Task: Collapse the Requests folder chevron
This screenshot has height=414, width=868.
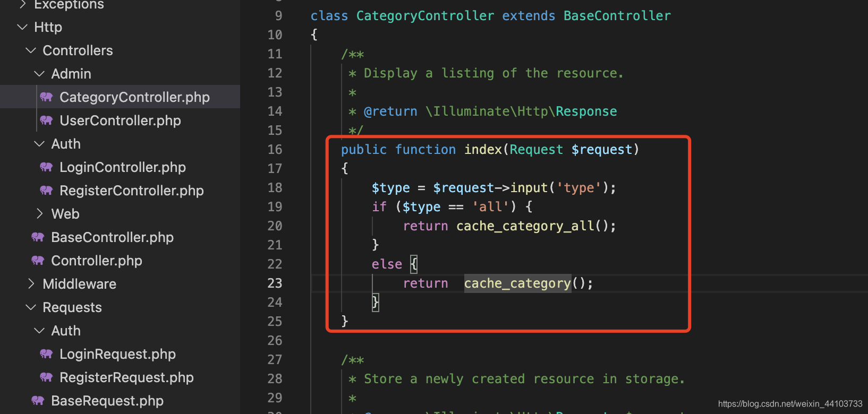Action: (x=31, y=307)
